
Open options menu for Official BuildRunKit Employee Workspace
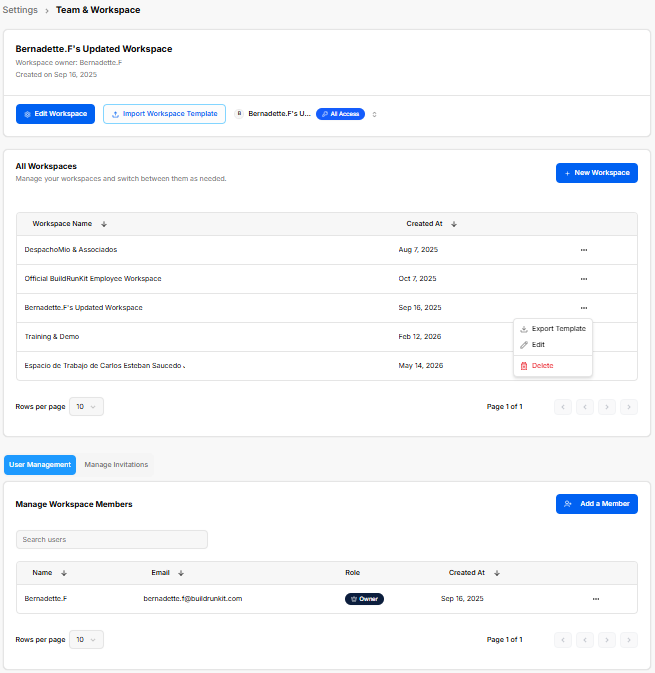point(584,279)
